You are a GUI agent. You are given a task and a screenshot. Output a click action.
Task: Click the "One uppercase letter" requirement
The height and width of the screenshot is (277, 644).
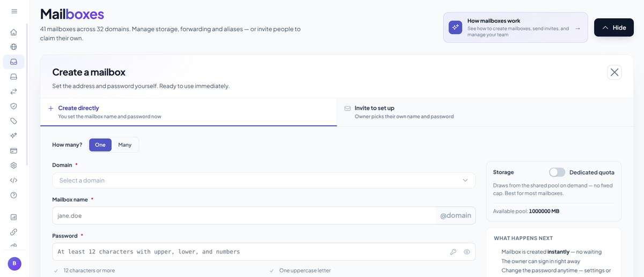305,271
